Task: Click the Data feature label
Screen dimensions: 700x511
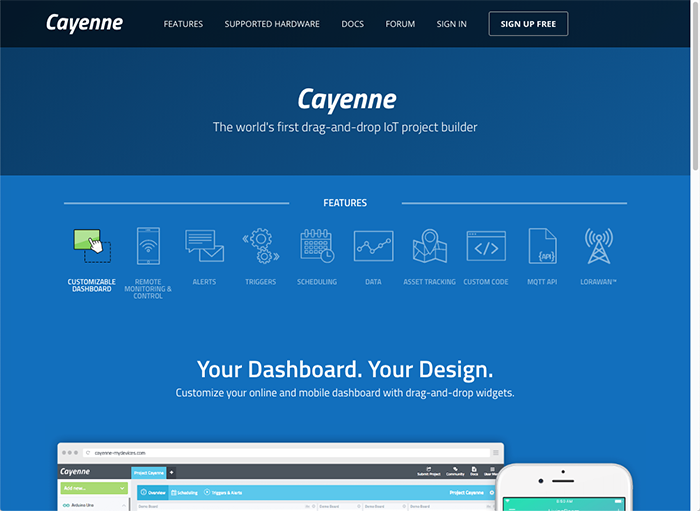Action: coord(373,282)
